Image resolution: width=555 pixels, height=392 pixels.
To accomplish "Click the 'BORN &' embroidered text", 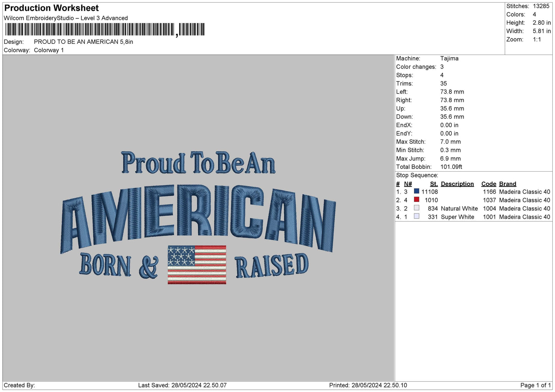I will [119, 266].
